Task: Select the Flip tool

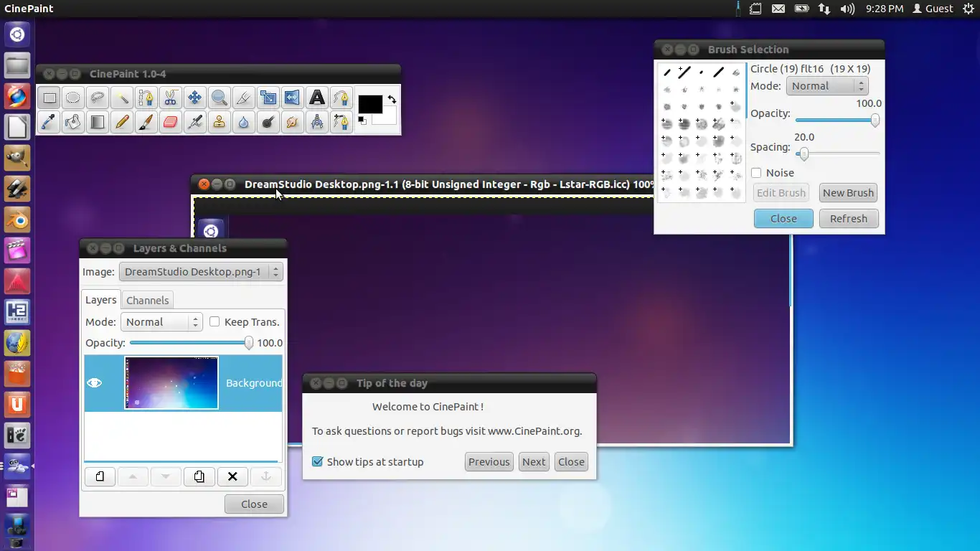Action: [293, 98]
